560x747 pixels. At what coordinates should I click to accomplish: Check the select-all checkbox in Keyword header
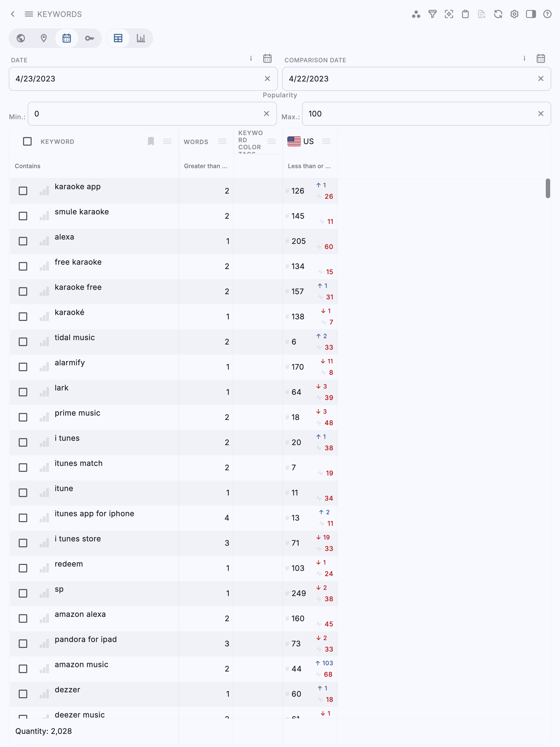click(27, 141)
